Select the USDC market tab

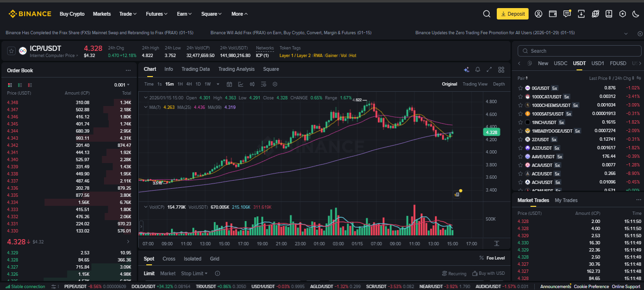pos(560,63)
